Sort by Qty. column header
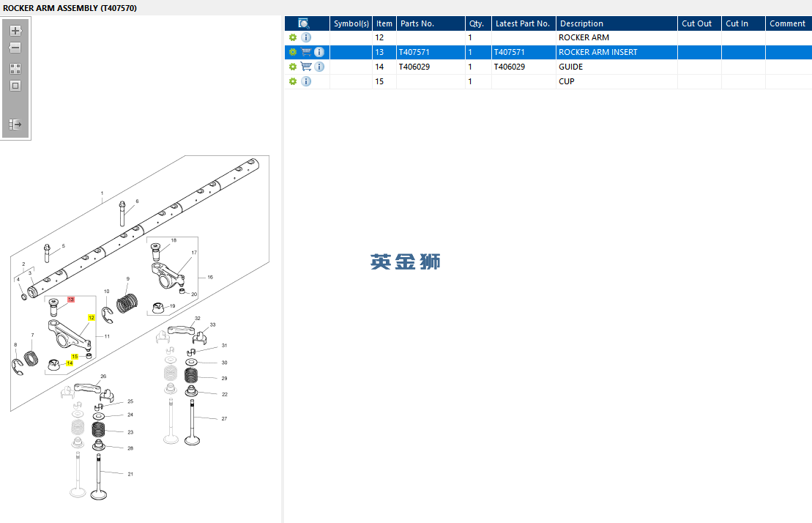Screen dimensions: 812x523 pyautogui.click(x=479, y=23)
